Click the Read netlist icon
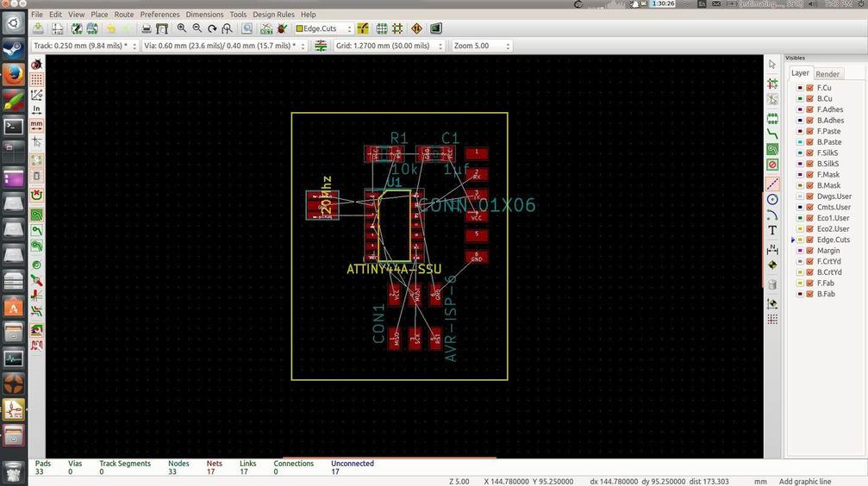Viewport: 868px width, 486px height. (x=266, y=28)
